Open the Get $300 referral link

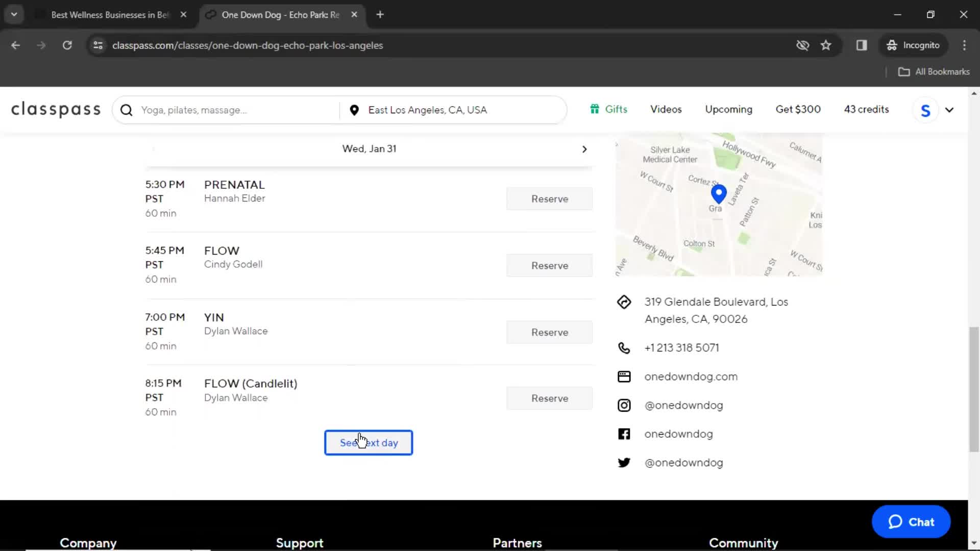coord(798,109)
